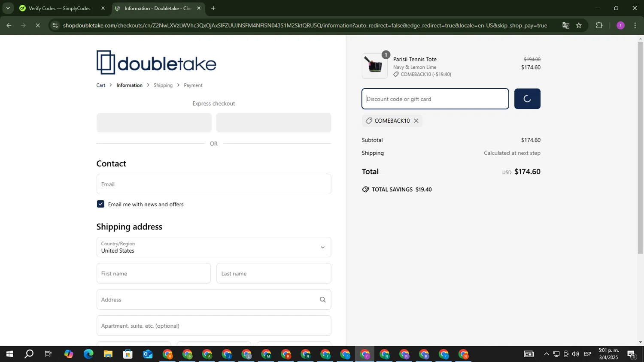Click the TOTAL SAVINGS $19.40 text
644x362 pixels.
point(401,190)
